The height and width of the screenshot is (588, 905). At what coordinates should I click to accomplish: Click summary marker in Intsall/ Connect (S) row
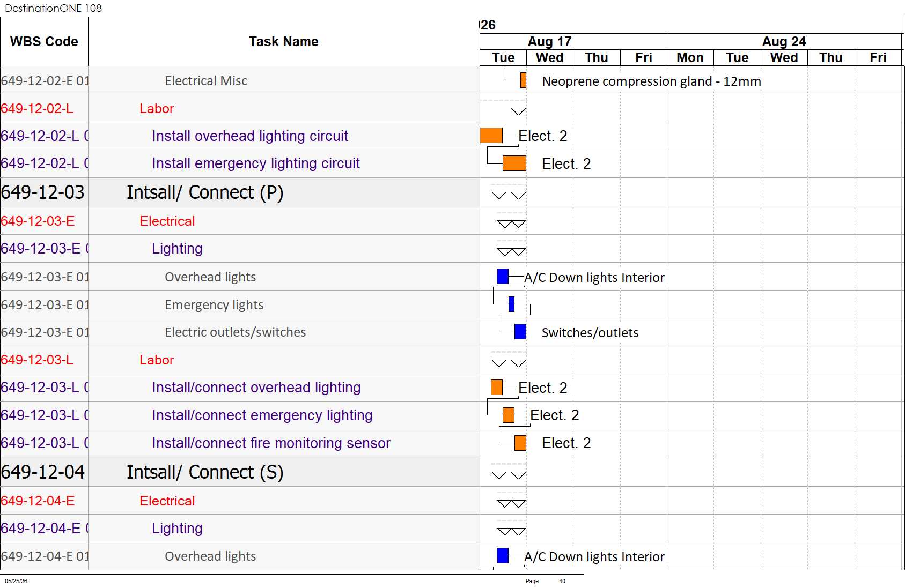tap(509, 475)
